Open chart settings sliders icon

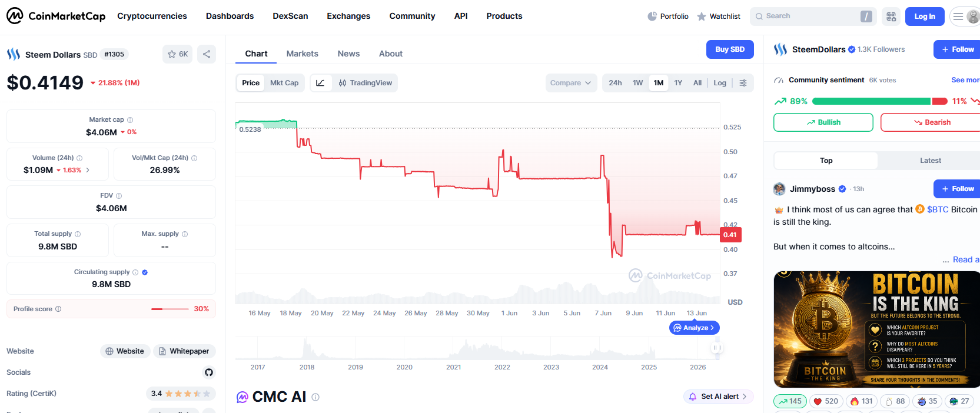click(x=743, y=83)
